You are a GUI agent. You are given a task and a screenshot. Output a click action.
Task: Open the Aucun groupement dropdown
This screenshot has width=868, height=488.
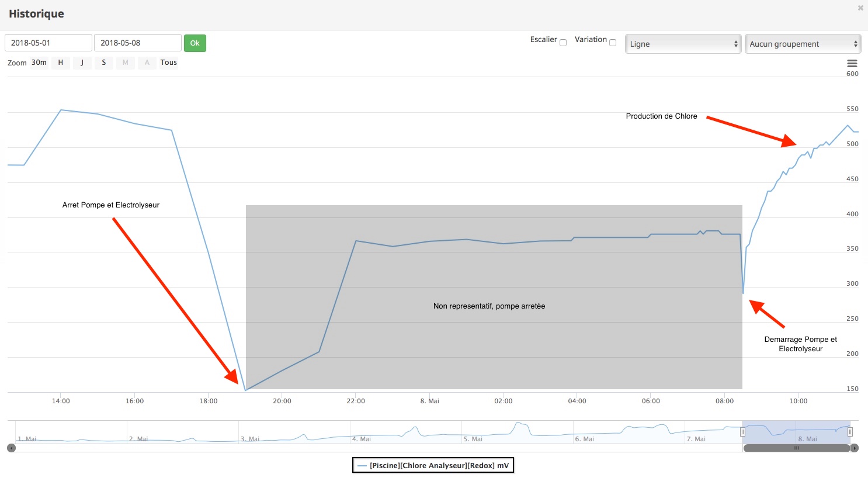point(803,44)
